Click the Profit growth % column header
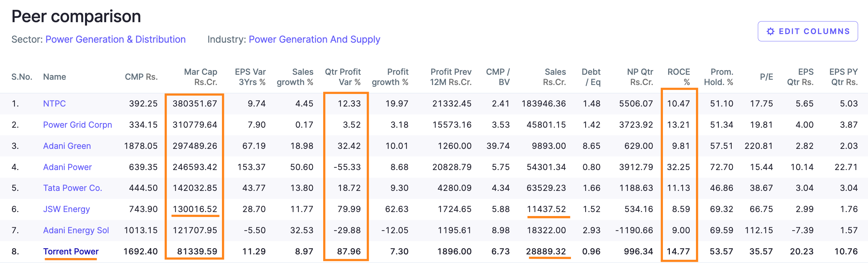Image resolution: width=868 pixels, height=264 pixels. click(390, 77)
